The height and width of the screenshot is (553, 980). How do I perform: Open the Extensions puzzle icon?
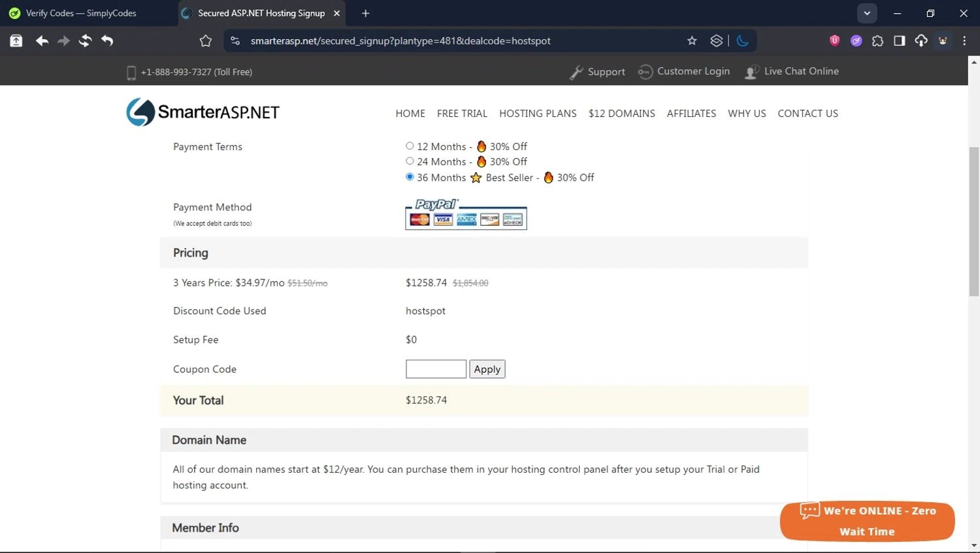877,41
